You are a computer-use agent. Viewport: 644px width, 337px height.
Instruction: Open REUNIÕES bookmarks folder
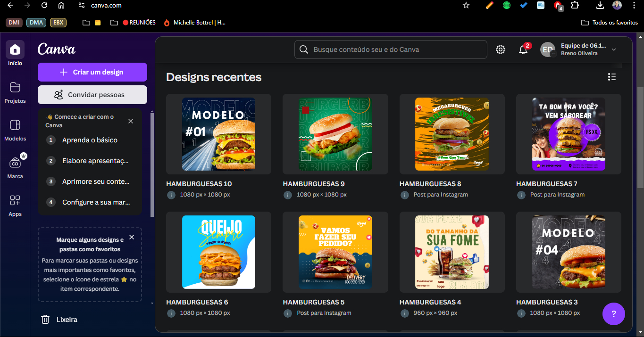pyautogui.click(x=133, y=23)
